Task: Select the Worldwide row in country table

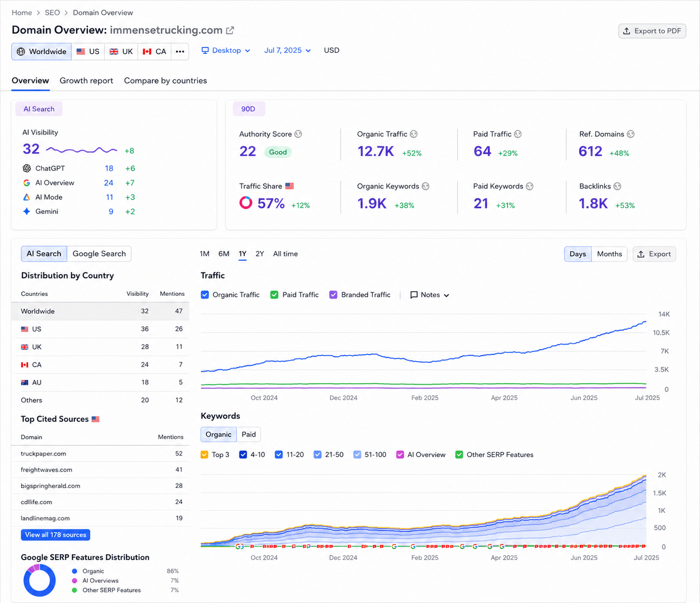Action: [x=100, y=311]
